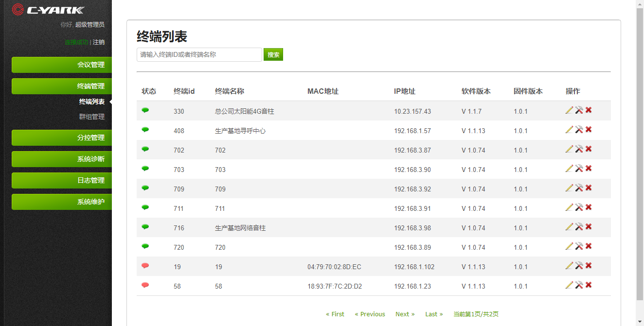The image size is (644, 326).
Task: Go to the Next » page link
Action: coord(405,314)
